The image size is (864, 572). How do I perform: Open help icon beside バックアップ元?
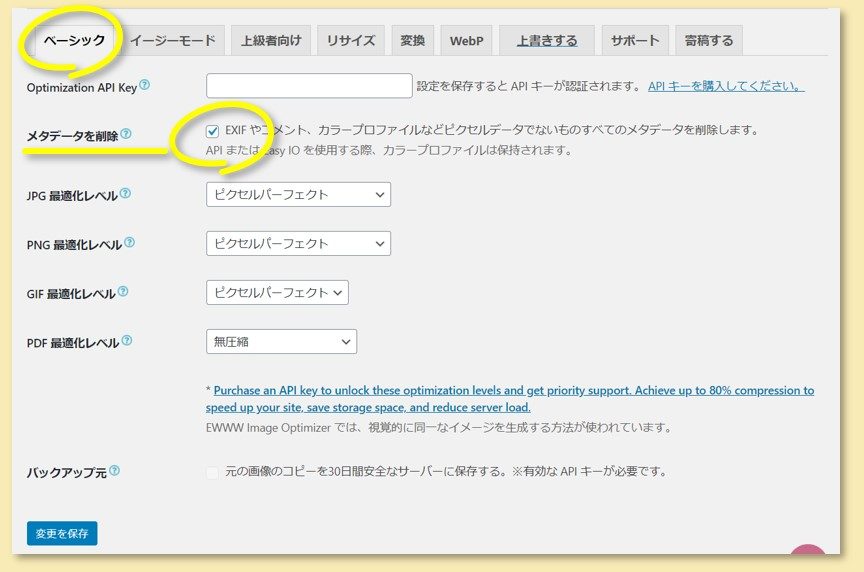pos(114,470)
